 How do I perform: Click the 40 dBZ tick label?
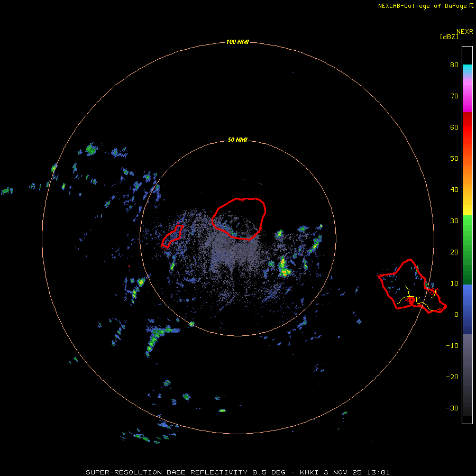(x=454, y=190)
